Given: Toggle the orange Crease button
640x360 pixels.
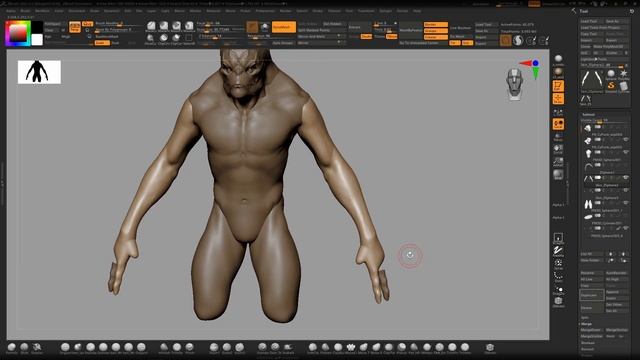Looking at the screenshot, I should click(436, 37).
